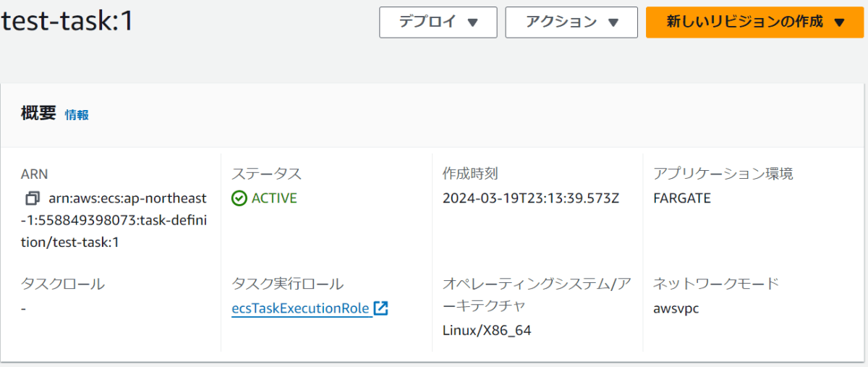The width and height of the screenshot is (868, 367).
Task: Click the ARN field label
Action: 35,174
